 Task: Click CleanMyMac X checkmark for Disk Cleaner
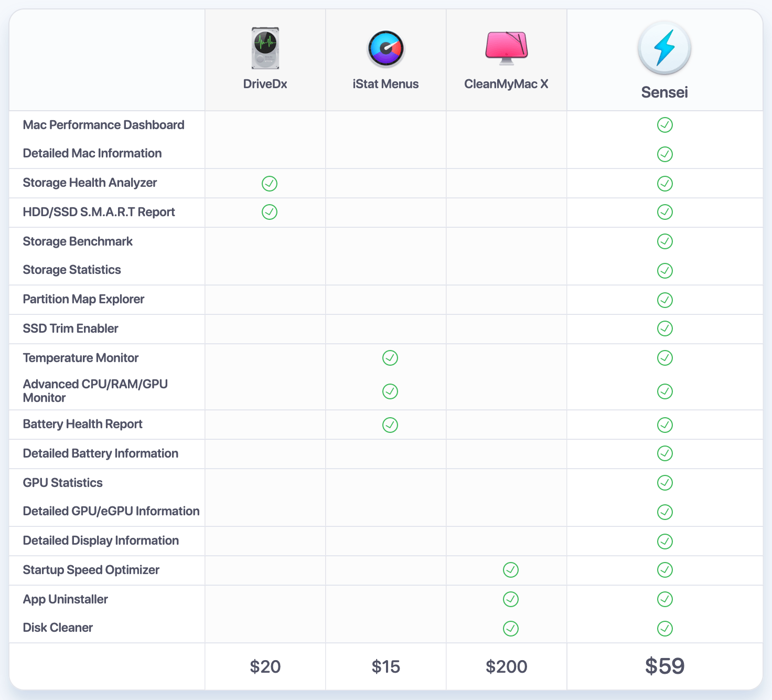tap(511, 629)
